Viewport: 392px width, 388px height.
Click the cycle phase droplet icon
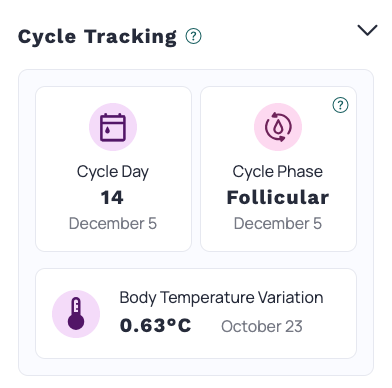coord(278,127)
